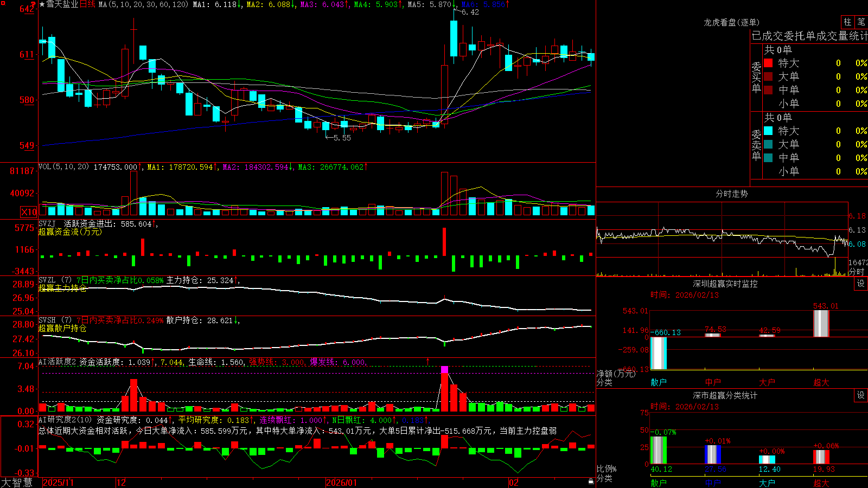Click the dark red 中单 buy-order swatch
The width and height of the screenshot is (868, 488).
coord(768,90)
